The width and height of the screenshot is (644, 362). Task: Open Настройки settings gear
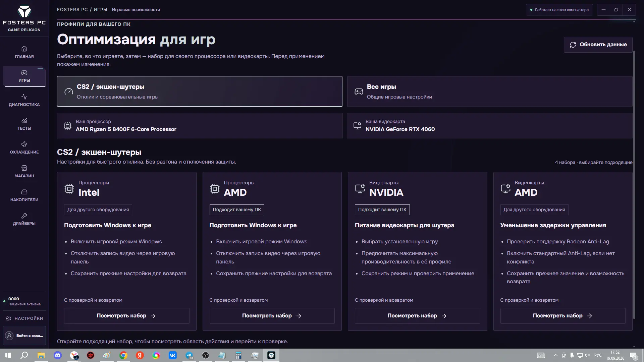(x=24, y=318)
